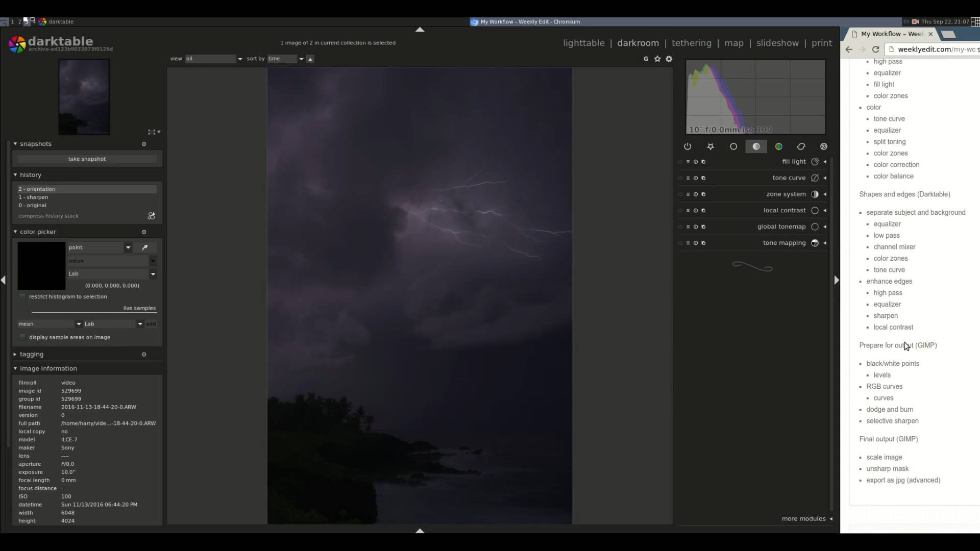The height and width of the screenshot is (551, 980).
Task: Click presets icon for tone curve module
Action: coord(688,178)
